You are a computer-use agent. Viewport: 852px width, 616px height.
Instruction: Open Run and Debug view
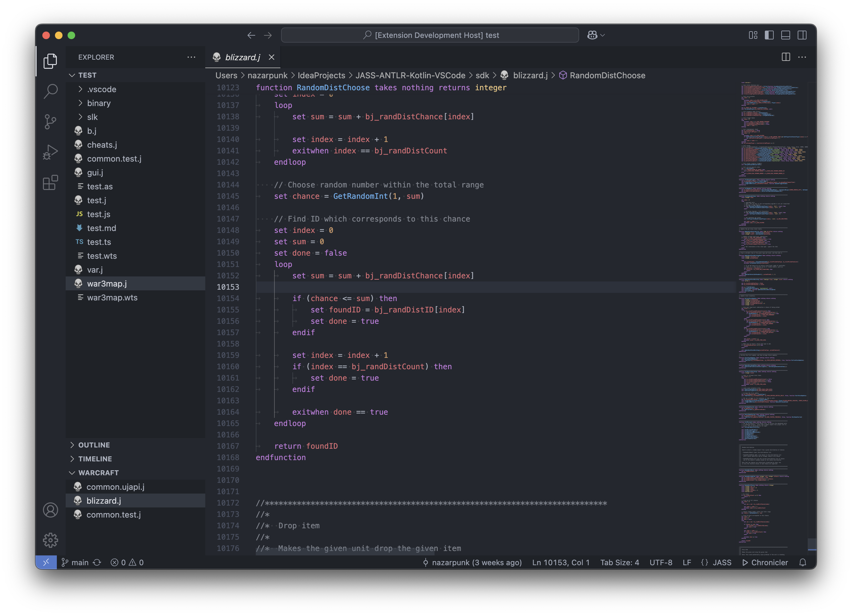(50, 152)
